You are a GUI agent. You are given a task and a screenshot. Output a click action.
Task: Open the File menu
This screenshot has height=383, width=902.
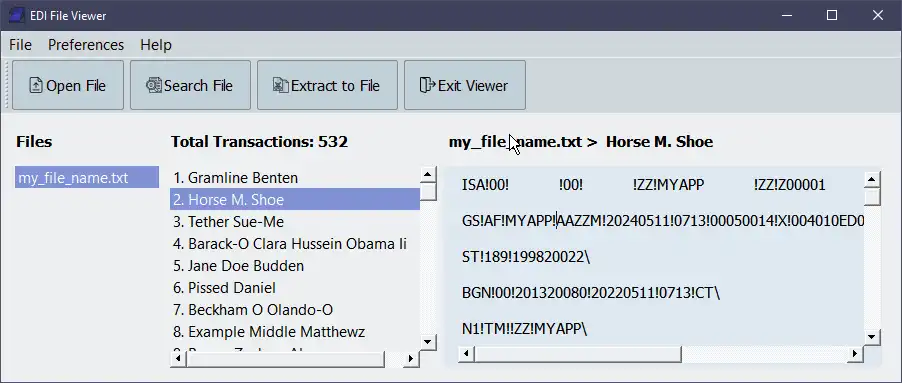[x=21, y=45]
